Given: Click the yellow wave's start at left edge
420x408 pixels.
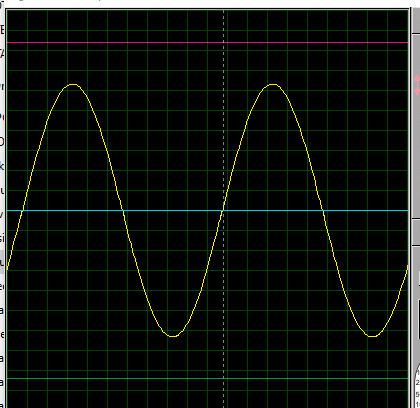Looking at the screenshot, I should tap(8, 268).
